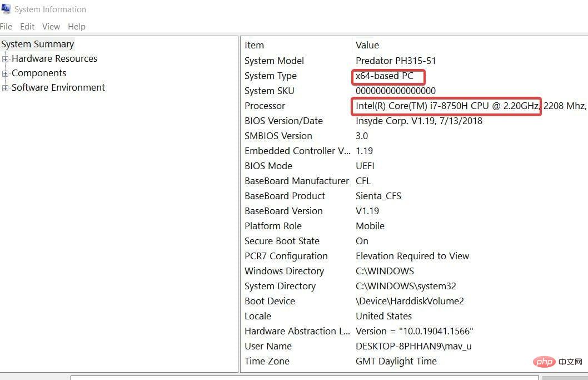Select System Summary in the sidebar
Image resolution: width=588 pixels, height=380 pixels.
click(x=37, y=44)
